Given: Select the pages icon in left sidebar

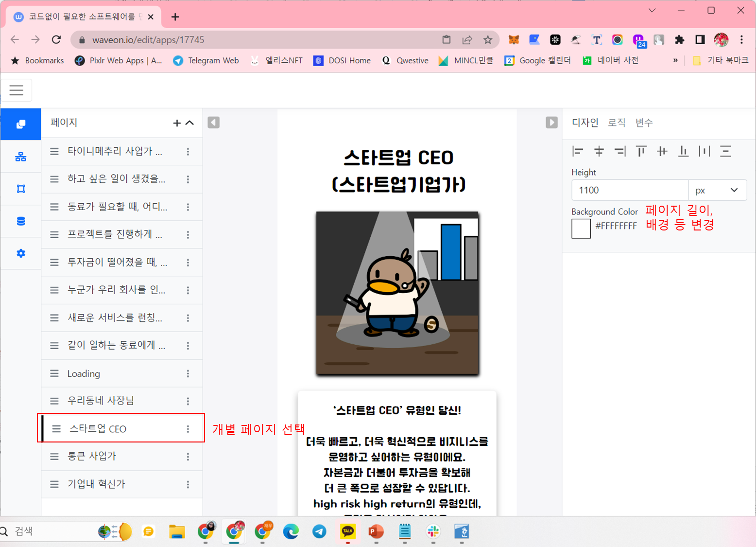Looking at the screenshot, I should (20, 124).
